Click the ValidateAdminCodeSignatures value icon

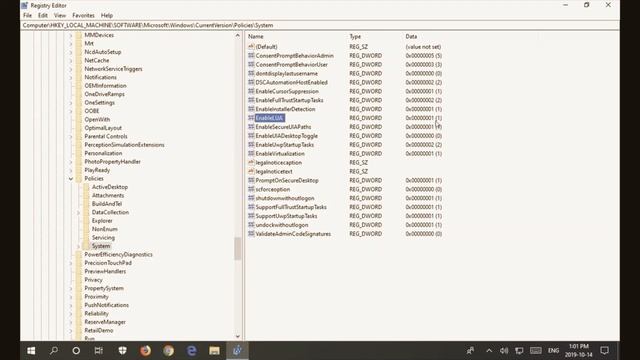coord(251,234)
